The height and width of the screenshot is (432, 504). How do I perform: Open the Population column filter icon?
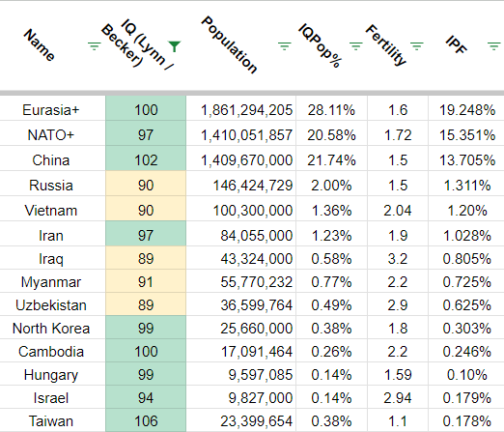(x=285, y=45)
